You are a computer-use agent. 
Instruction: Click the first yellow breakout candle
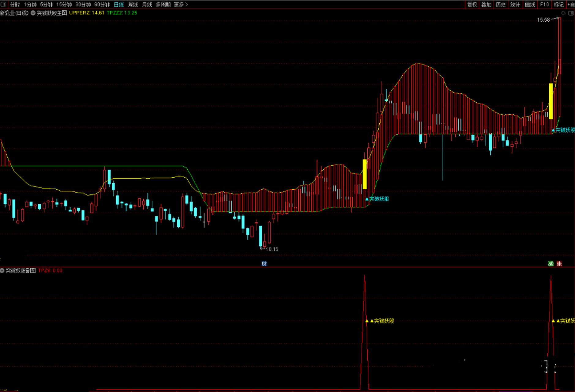[365, 174]
